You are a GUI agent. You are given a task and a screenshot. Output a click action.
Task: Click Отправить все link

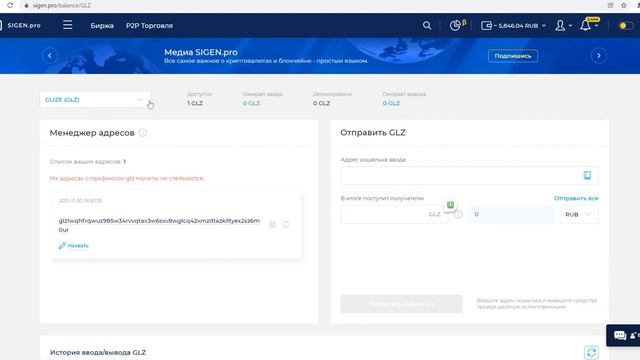tap(576, 198)
